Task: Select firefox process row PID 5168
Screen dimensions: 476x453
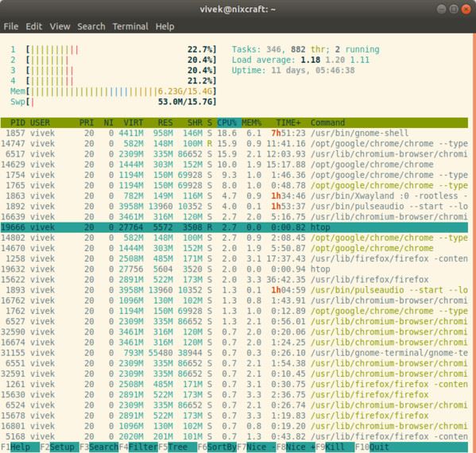Action: coord(234,436)
